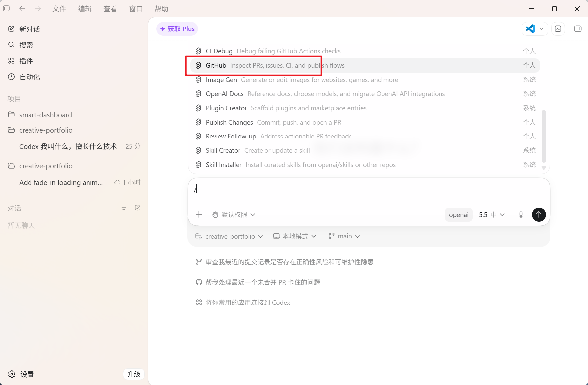Open the 本地模式 dropdown
The image size is (588, 385).
295,236
